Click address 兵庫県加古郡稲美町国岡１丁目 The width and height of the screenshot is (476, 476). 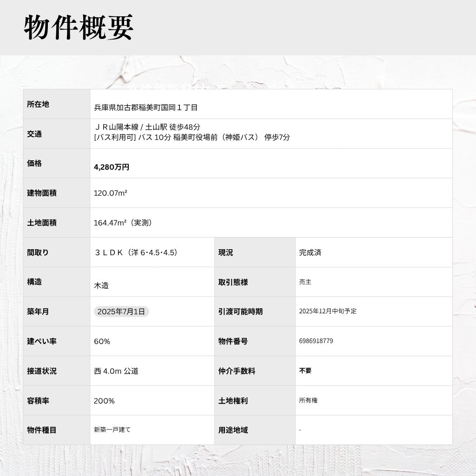coord(146,107)
